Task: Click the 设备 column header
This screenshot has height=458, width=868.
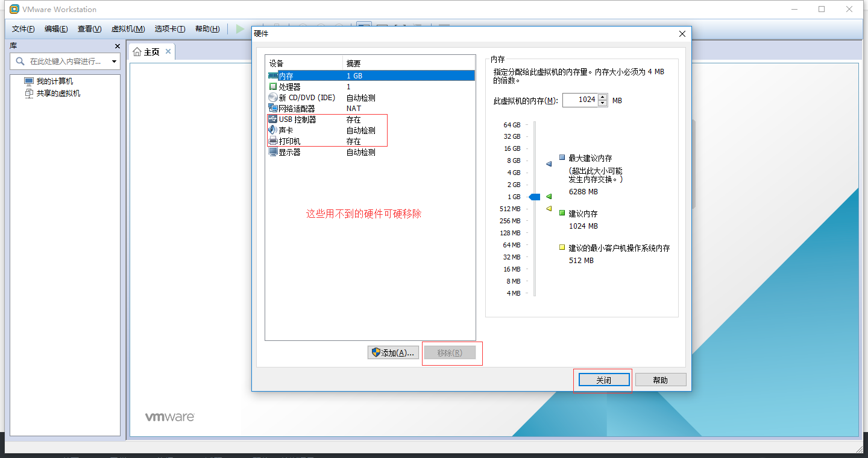Action: [x=304, y=63]
